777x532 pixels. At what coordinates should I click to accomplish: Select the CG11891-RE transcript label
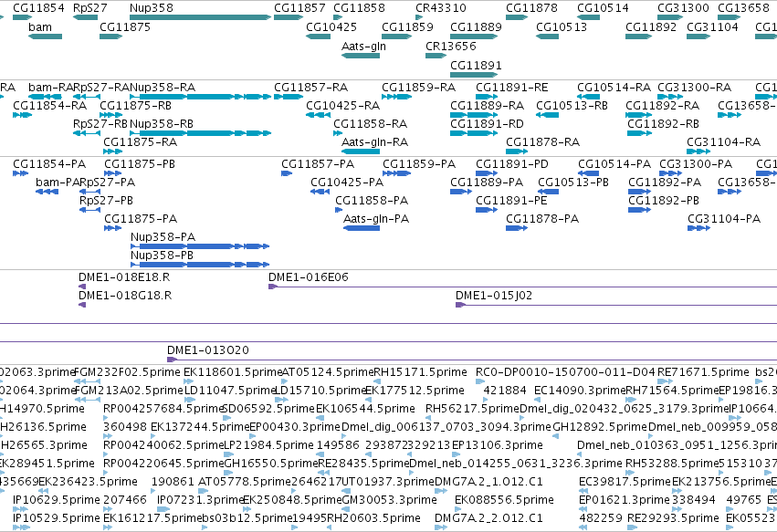511,88
